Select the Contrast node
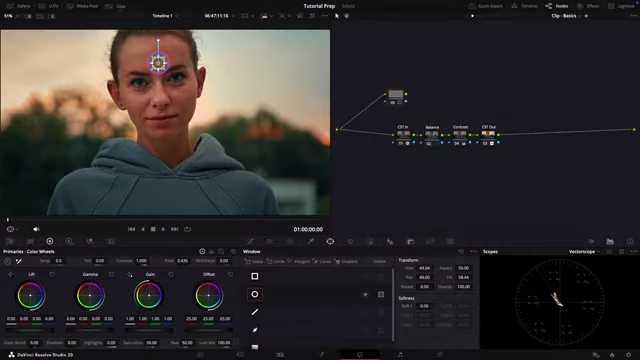640x360 pixels. tap(460, 136)
